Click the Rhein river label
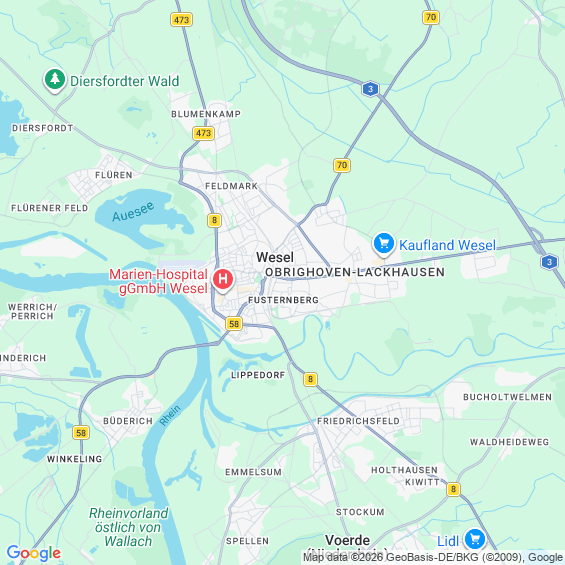The width and height of the screenshot is (565, 565). click(x=170, y=415)
